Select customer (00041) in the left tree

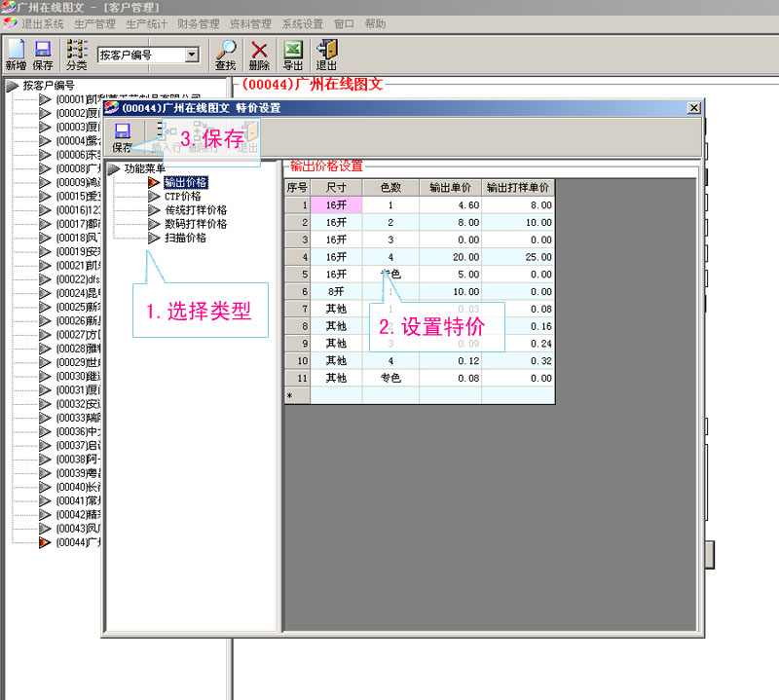79,500
